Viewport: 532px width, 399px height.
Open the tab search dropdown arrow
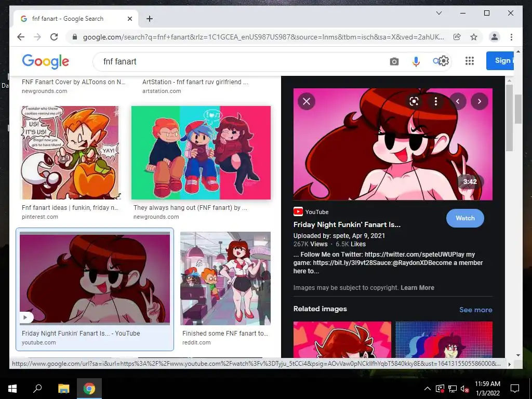point(438,13)
